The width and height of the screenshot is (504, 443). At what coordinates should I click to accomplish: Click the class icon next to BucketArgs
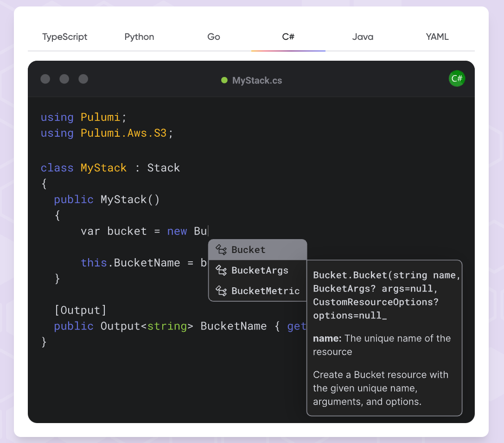tap(221, 271)
